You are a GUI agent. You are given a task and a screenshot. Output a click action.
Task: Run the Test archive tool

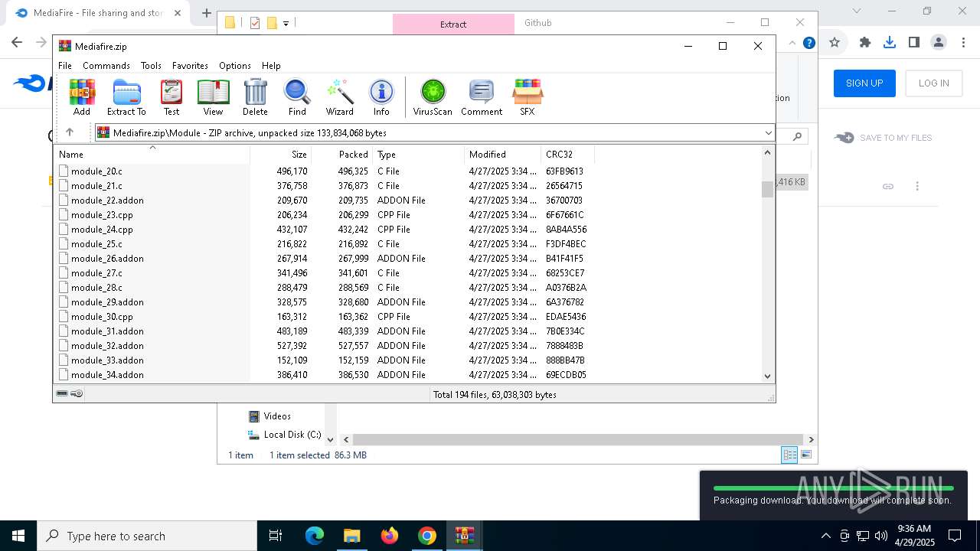coord(171,97)
